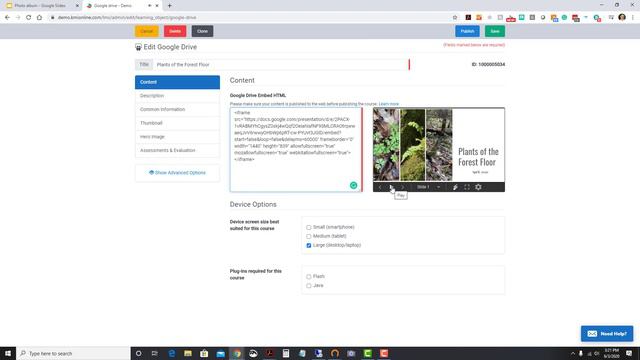Screen dimensions: 640x360
Task: Open File Explorer from the taskbar
Action: click(188, 353)
